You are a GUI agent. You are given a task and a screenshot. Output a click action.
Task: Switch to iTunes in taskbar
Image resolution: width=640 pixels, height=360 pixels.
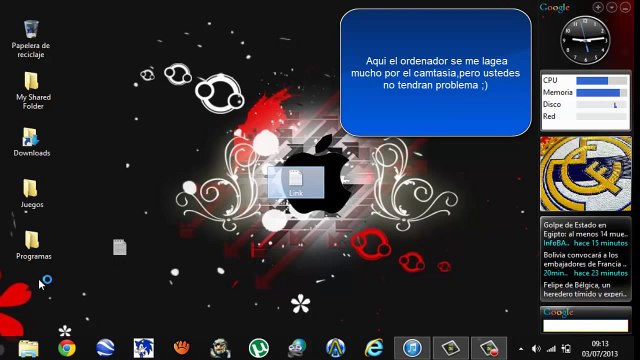[412, 348]
